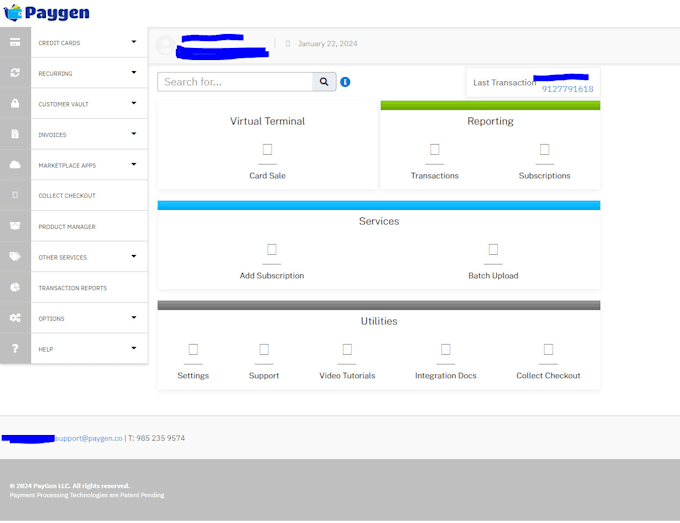Click the magnifying glass search button

(324, 82)
